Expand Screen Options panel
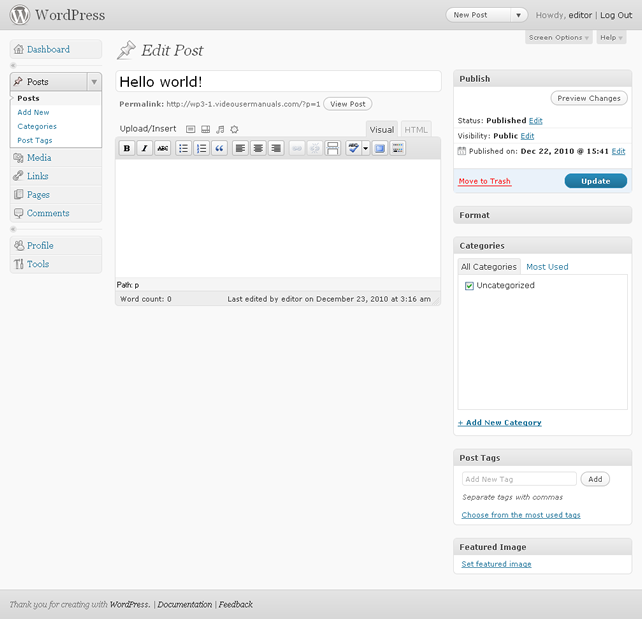642x619 pixels. click(x=558, y=37)
